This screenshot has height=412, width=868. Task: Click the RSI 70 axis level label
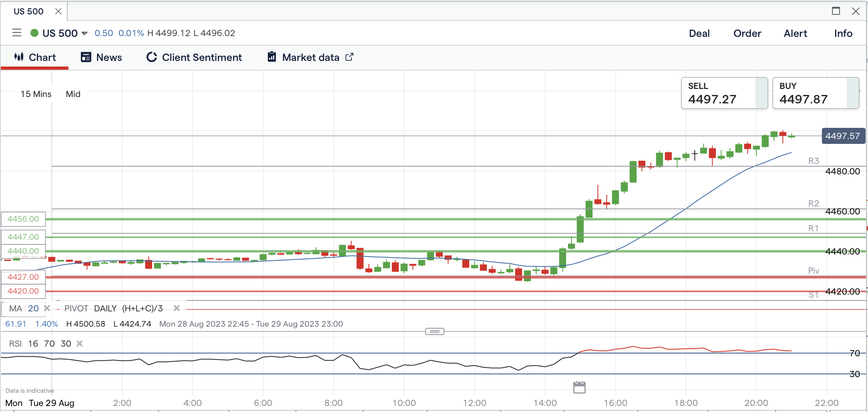855,353
